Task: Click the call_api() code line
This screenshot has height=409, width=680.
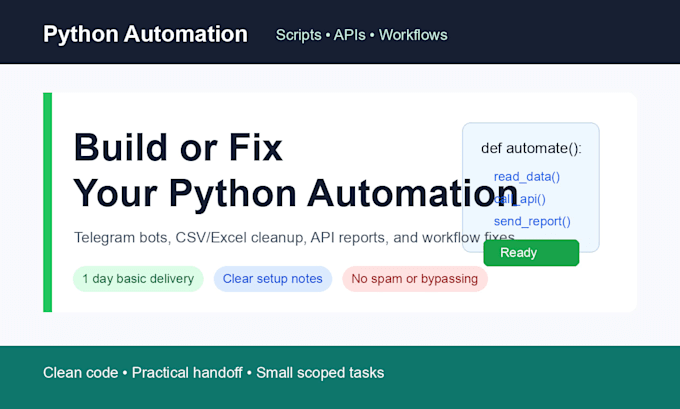Action: [520, 199]
